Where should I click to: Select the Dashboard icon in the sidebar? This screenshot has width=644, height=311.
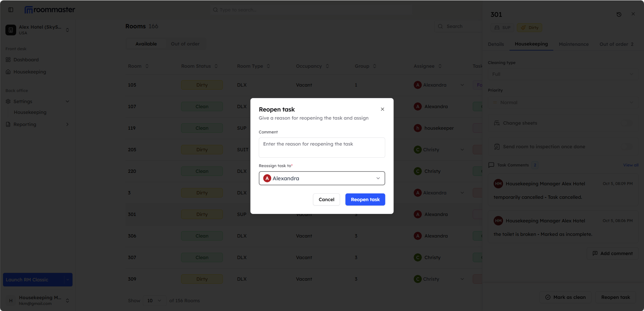[8, 60]
